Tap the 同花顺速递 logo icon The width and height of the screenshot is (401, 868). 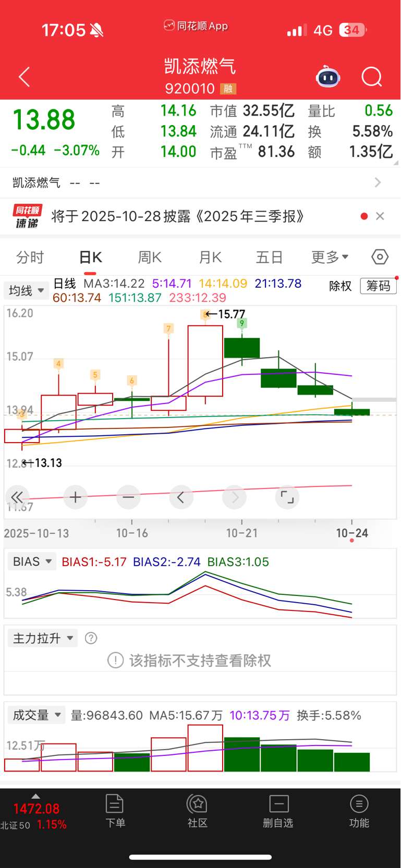[28, 216]
